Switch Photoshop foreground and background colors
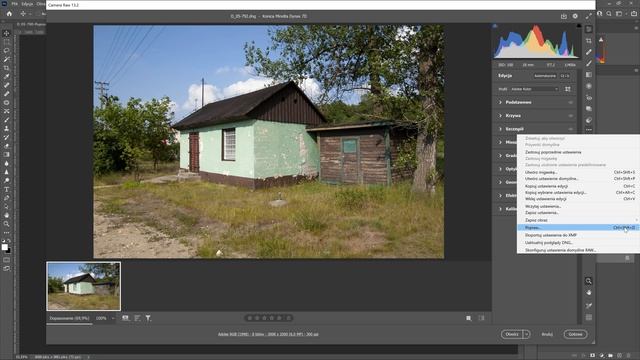This screenshot has height=360, width=640. pos(9,241)
